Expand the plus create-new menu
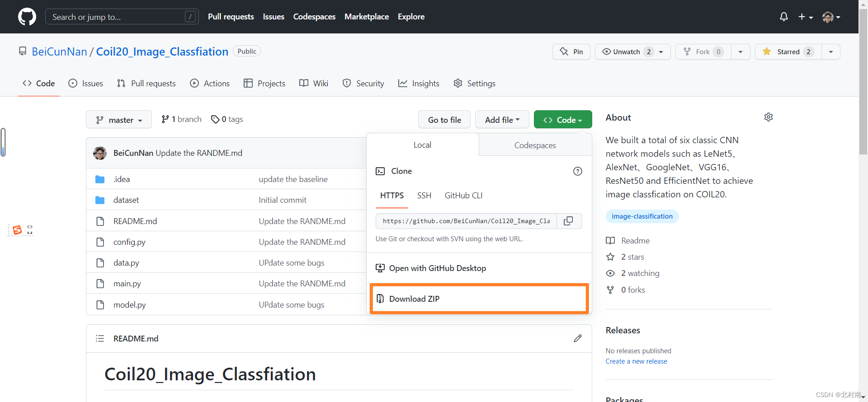 (806, 17)
